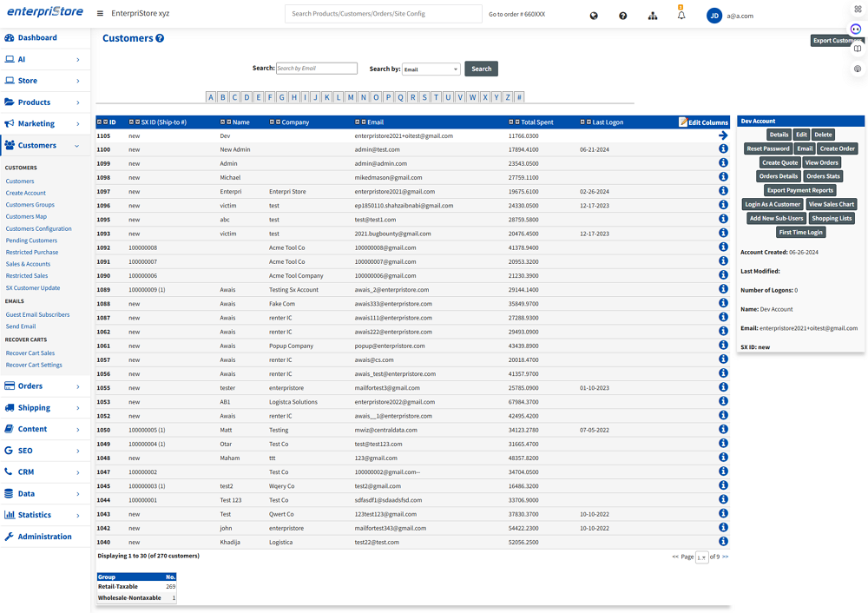
Task: Open help via the question mark icon in the top bar
Action: 623,16
